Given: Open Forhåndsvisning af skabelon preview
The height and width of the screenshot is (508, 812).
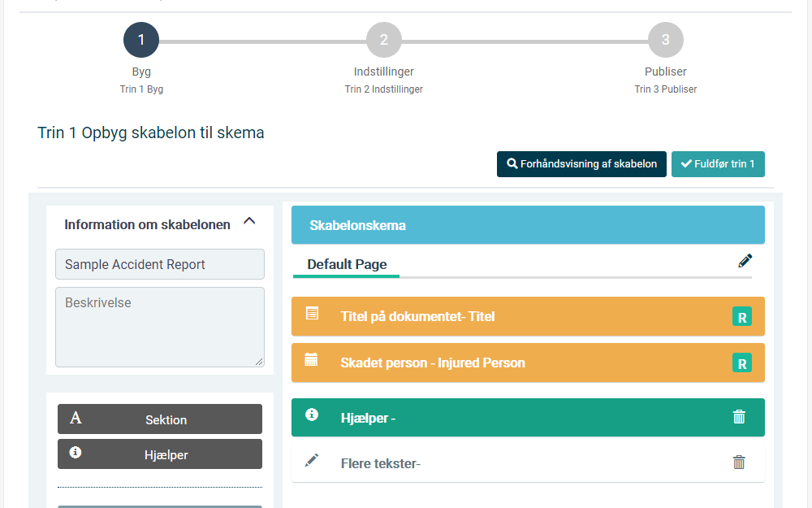Looking at the screenshot, I should point(581,164).
